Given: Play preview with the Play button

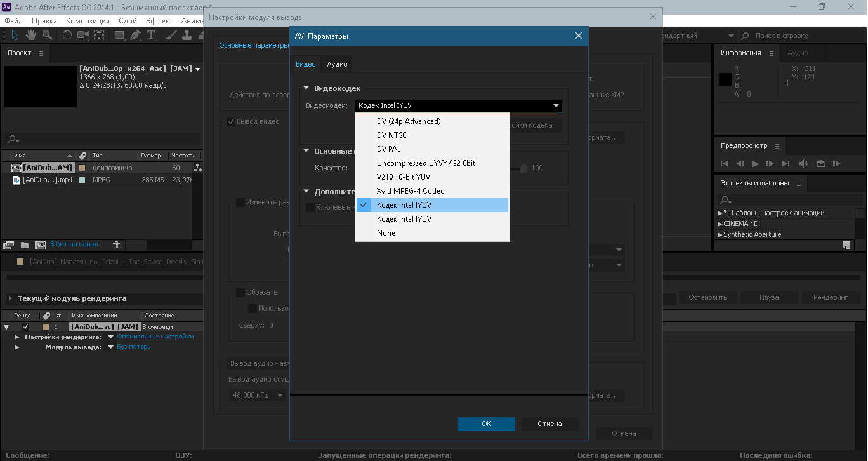Looking at the screenshot, I should 755,164.
